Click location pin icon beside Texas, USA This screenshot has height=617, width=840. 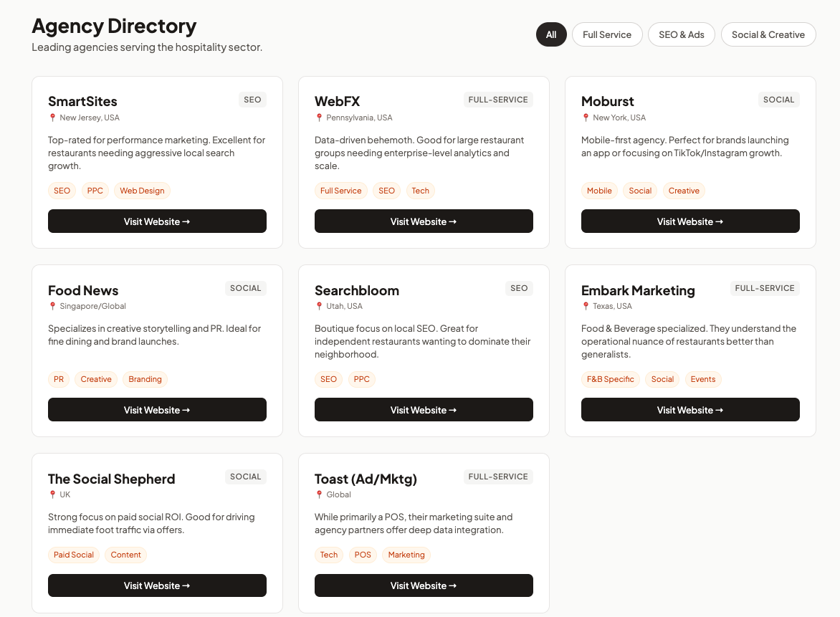click(x=586, y=307)
